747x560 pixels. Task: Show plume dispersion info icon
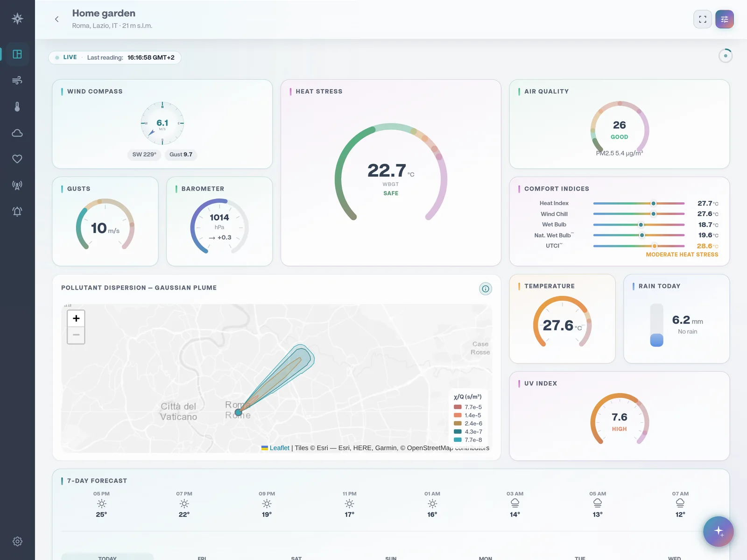(486, 289)
